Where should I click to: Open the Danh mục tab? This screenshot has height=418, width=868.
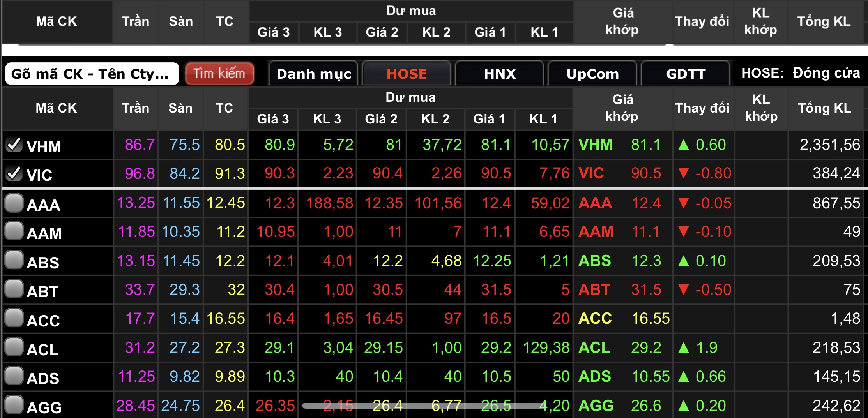[x=314, y=74]
